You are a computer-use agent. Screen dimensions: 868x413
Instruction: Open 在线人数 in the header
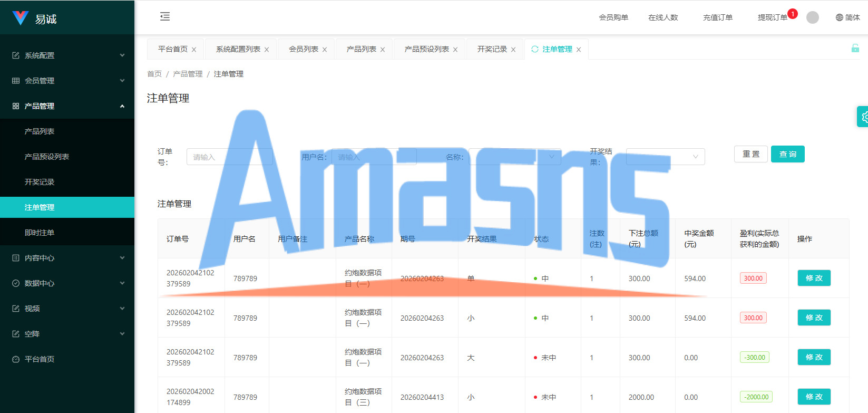tap(663, 17)
